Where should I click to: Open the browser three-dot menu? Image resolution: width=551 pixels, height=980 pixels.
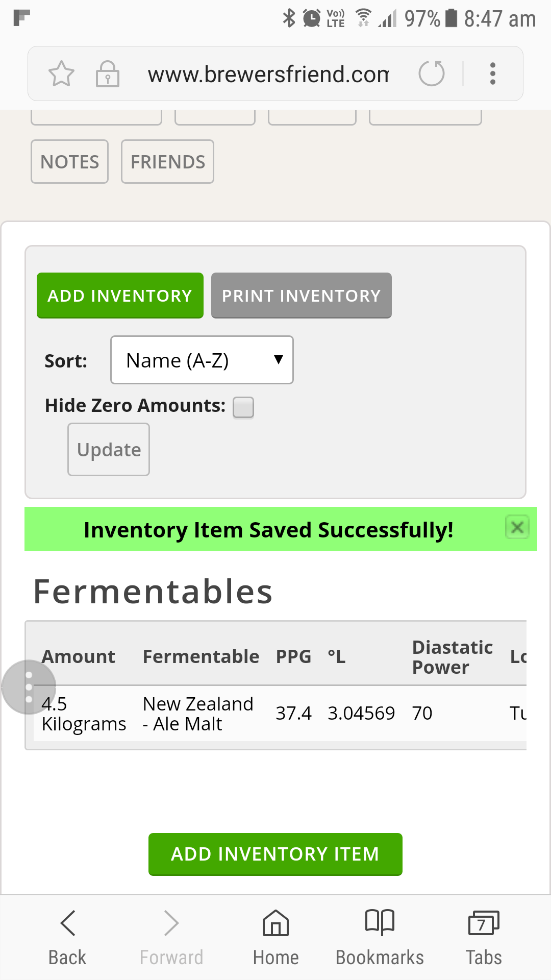(x=492, y=73)
